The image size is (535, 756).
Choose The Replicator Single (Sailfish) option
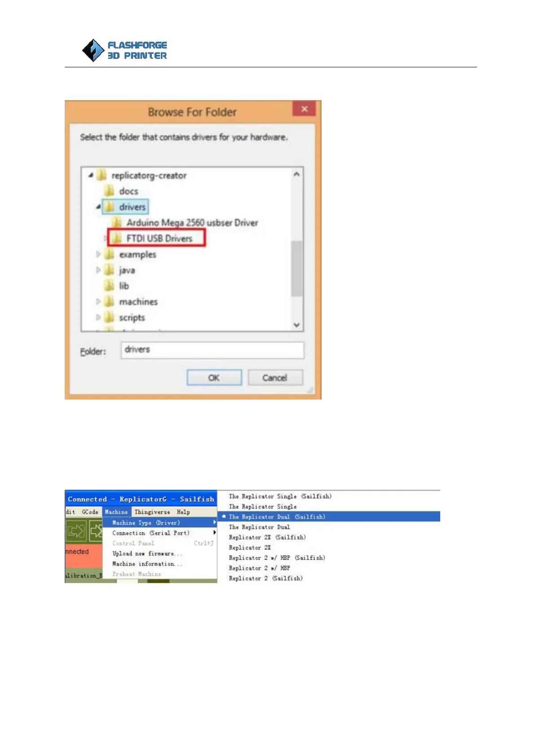click(280, 497)
